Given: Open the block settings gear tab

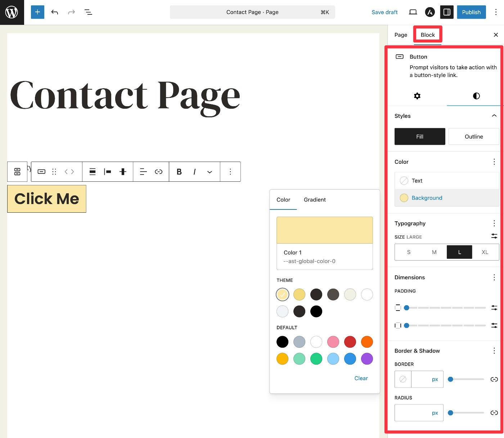Looking at the screenshot, I should (x=417, y=96).
